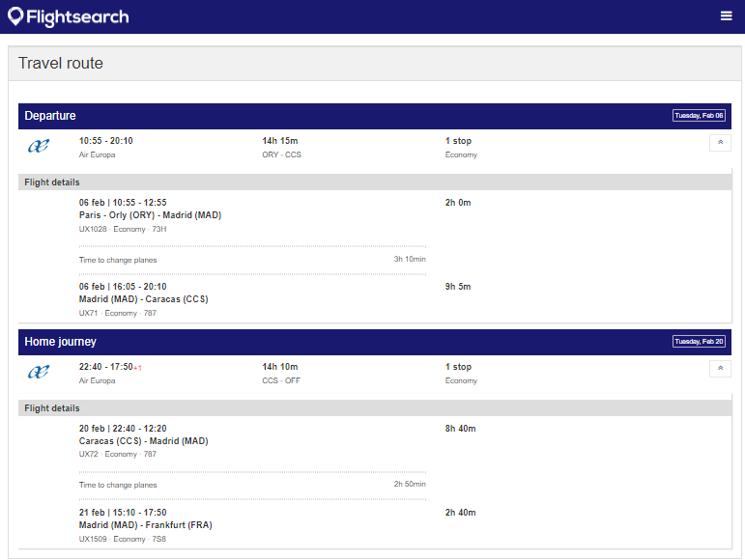Click the 1 stop label in Departure
The height and width of the screenshot is (560, 745).
458,140
